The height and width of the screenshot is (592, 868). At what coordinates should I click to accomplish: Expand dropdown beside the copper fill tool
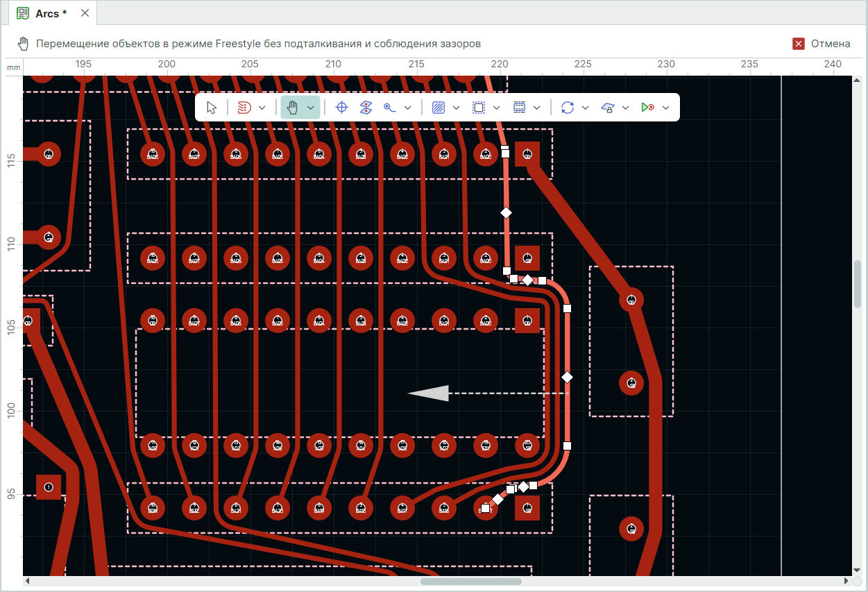pos(456,108)
